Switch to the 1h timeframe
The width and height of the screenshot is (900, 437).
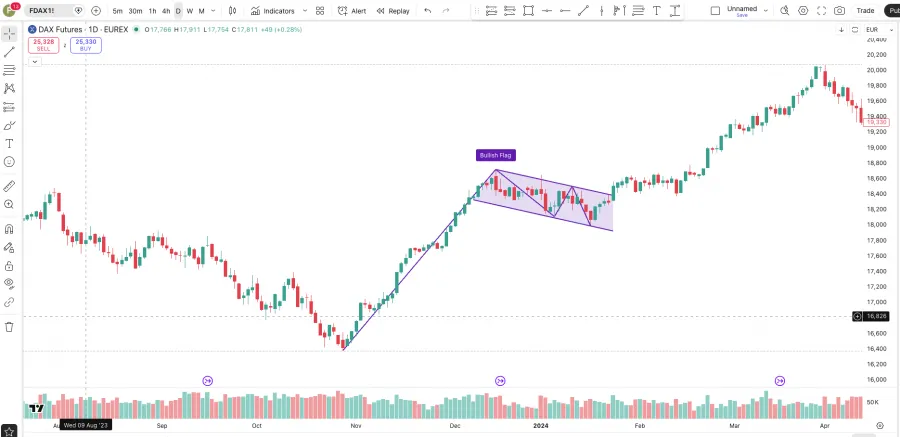(x=152, y=11)
